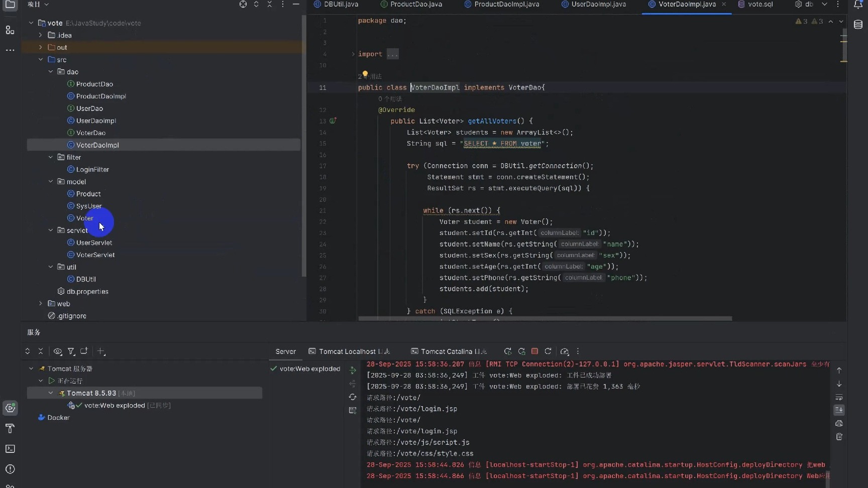This screenshot has width=868, height=488.
Task: Click the Update application refresh icon
Action: tap(548, 351)
